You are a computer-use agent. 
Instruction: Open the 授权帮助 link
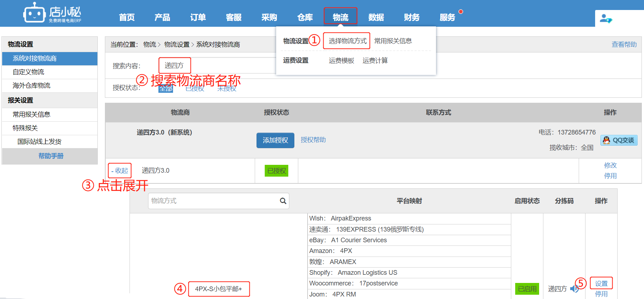coord(313,140)
